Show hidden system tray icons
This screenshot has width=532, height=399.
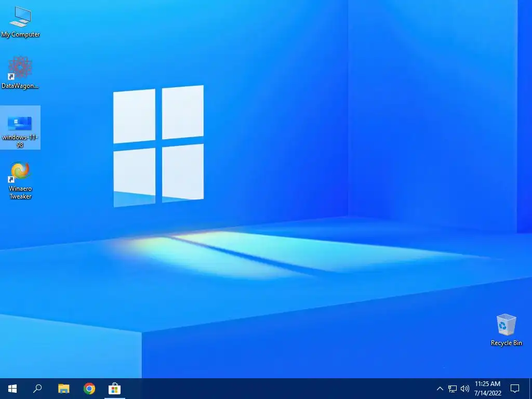coord(440,389)
